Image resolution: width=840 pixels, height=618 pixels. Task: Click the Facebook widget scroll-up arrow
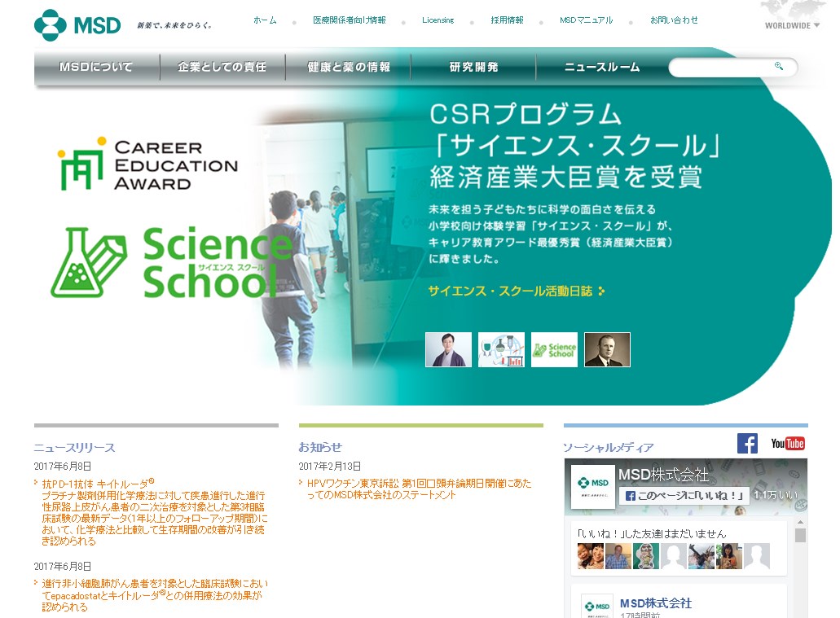800,522
